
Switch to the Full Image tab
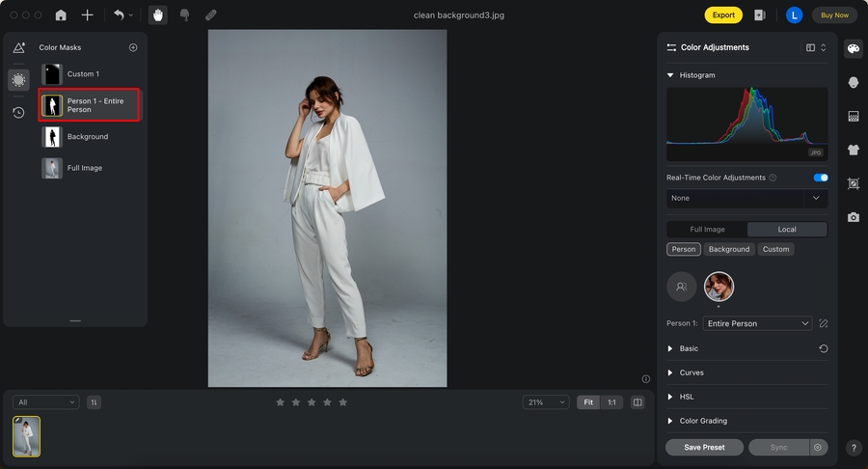tap(707, 230)
